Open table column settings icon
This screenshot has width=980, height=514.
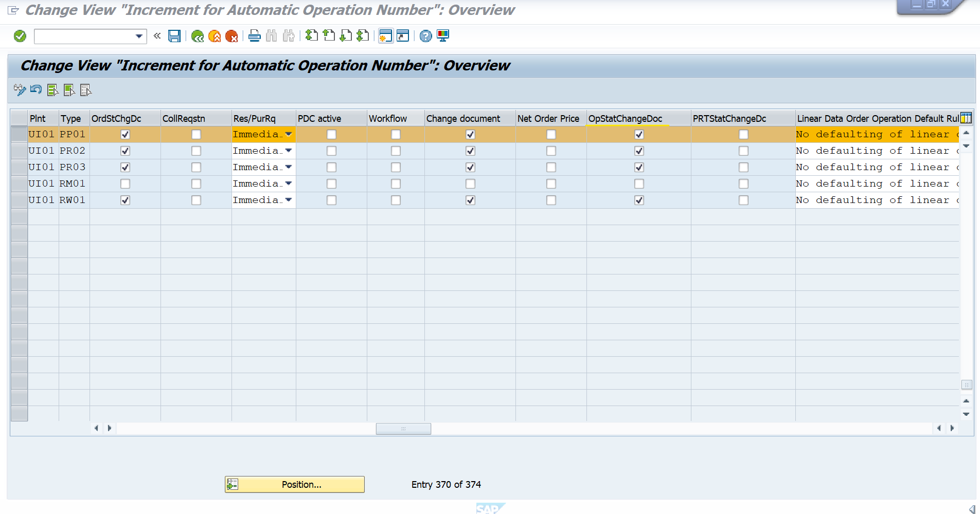pos(966,118)
